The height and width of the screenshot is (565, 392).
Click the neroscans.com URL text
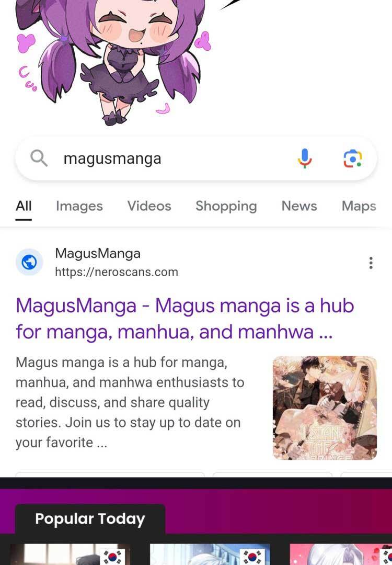tap(117, 272)
